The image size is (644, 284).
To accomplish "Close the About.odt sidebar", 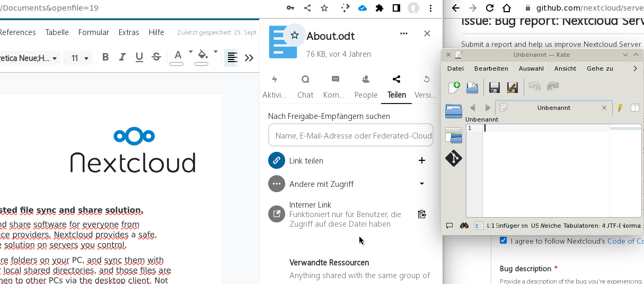I will coord(427,33).
